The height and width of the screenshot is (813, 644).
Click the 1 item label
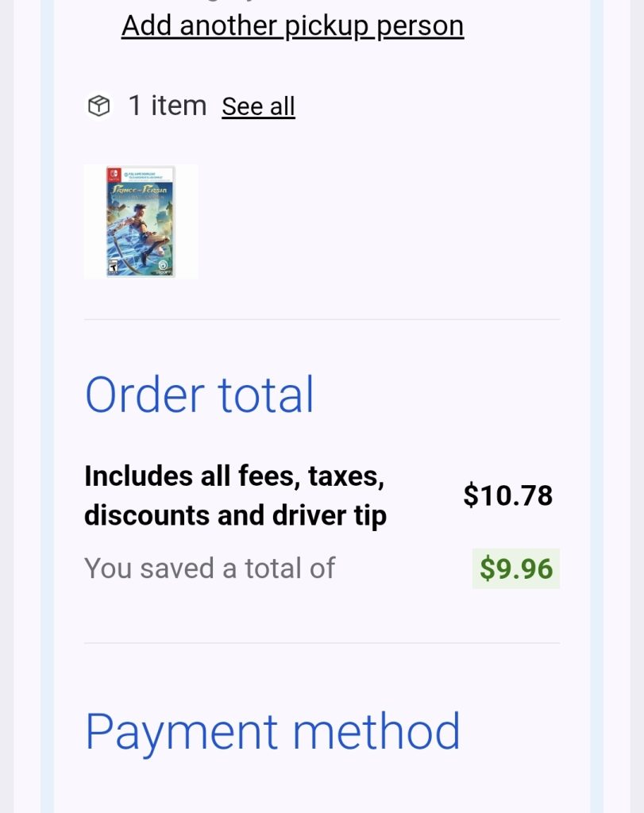point(167,106)
